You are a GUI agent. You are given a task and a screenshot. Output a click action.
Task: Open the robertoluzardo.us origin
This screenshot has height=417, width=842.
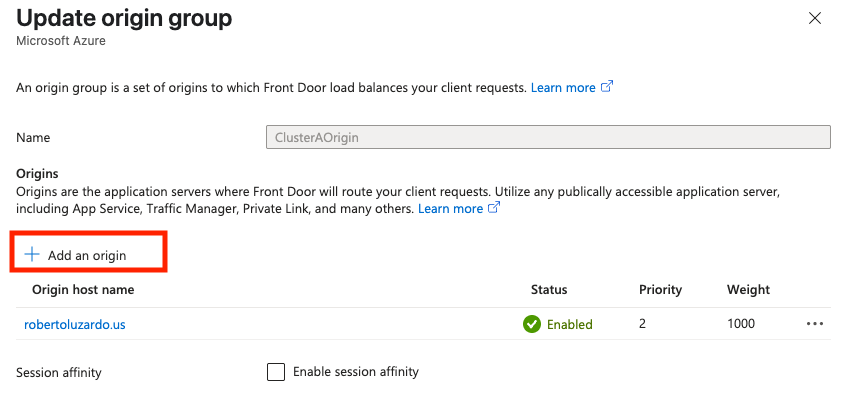coord(75,325)
